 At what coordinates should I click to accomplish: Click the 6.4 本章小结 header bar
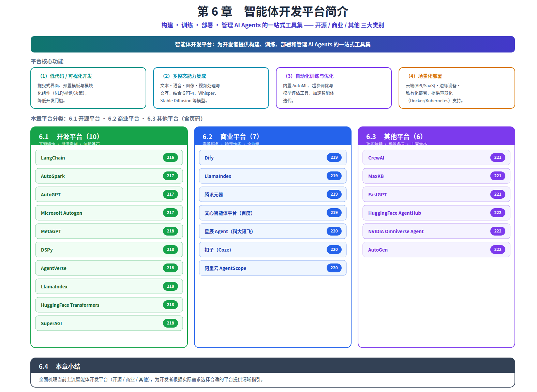(273, 365)
